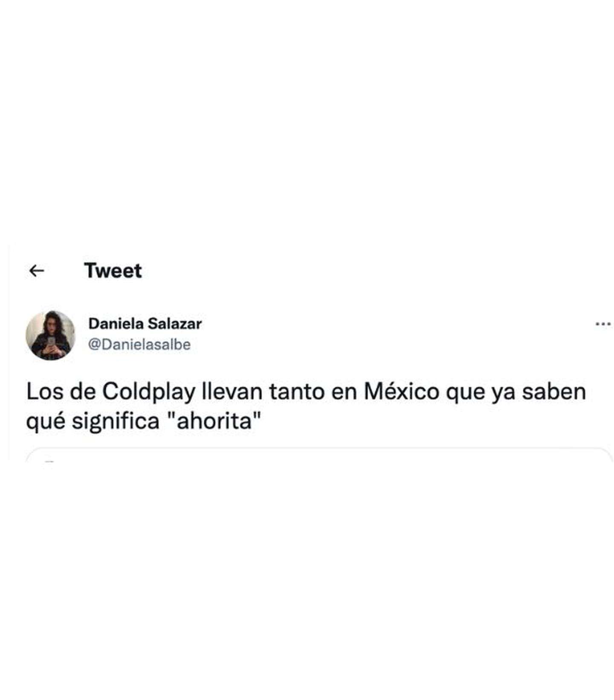This screenshot has height=700, width=614.
Task: Select the tweet text about Coldplay
Action: coord(306,406)
